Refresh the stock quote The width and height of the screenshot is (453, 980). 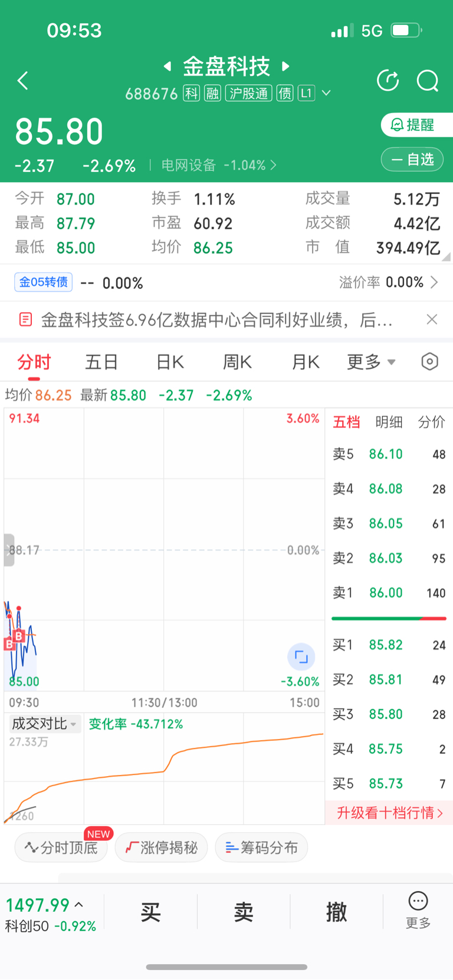coord(388,81)
